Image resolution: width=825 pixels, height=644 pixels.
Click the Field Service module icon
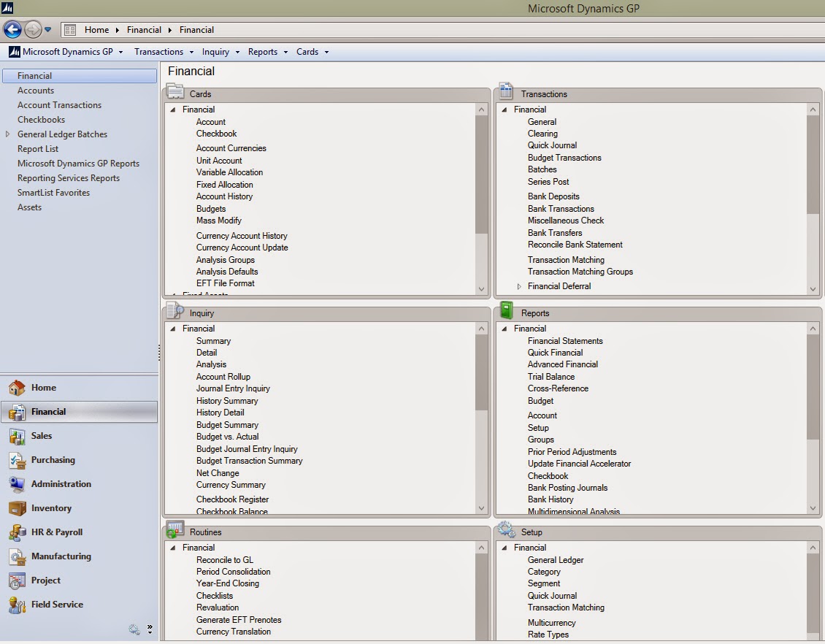coord(17,605)
